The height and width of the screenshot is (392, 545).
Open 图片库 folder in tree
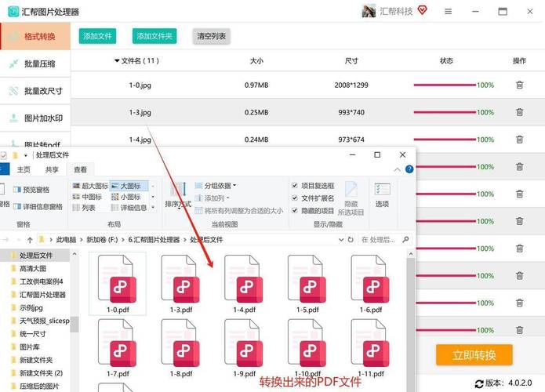(x=30, y=347)
